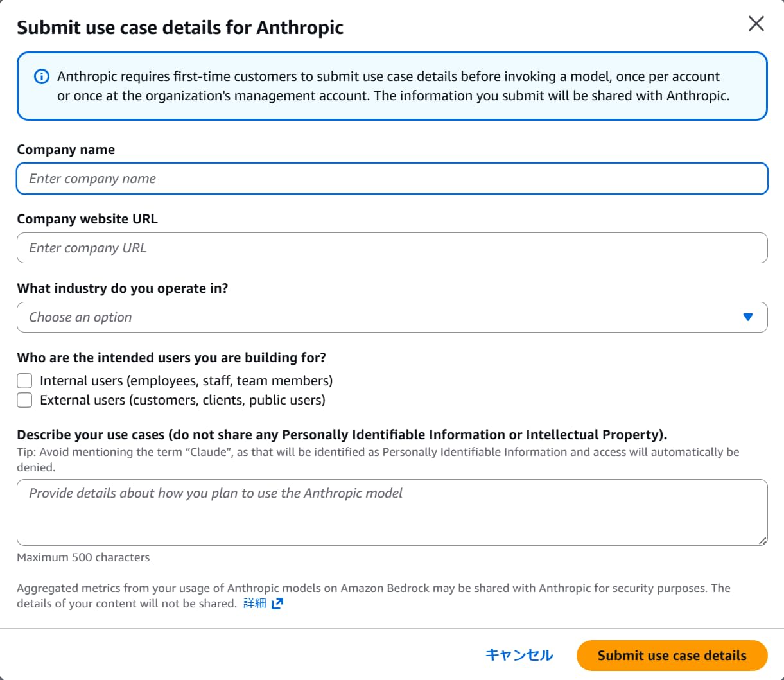Close the use case details dialog
The height and width of the screenshot is (680, 784).
[756, 24]
